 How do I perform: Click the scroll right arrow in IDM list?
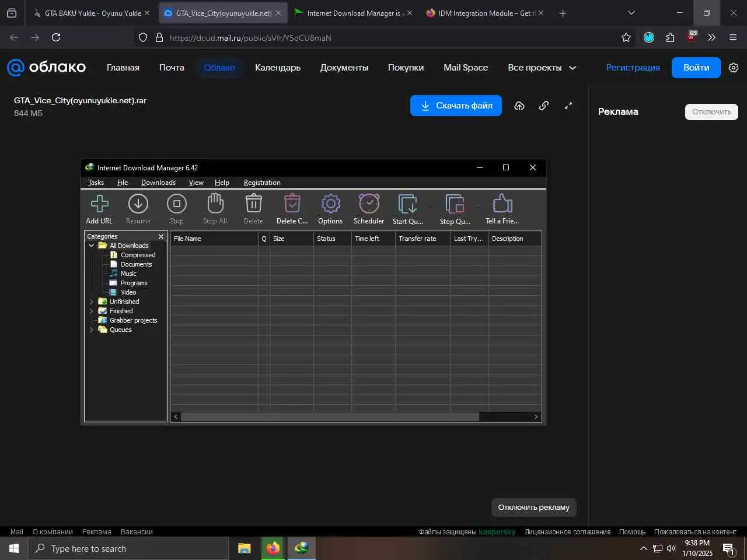coord(536,416)
